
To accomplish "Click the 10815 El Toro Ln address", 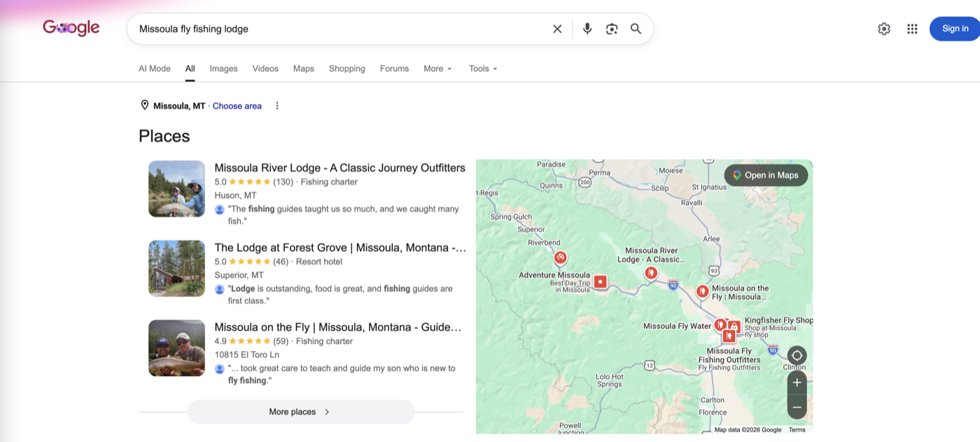I will coord(246,355).
